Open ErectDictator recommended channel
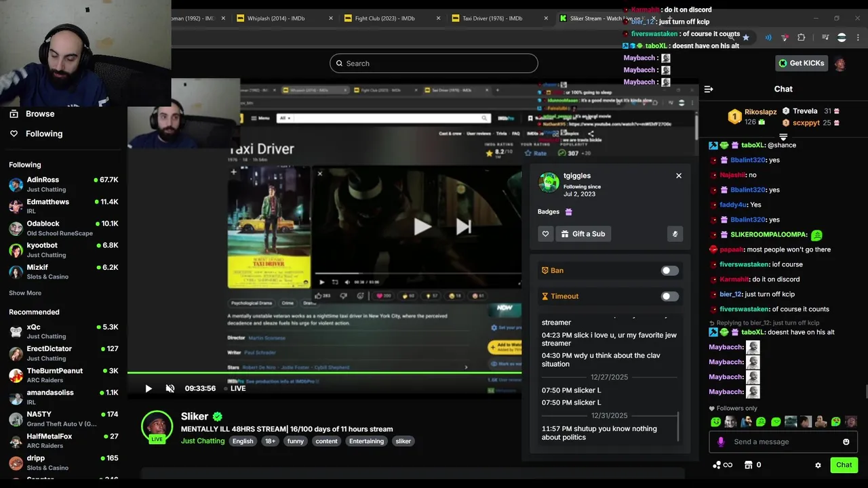The image size is (868, 488). (64, 353)
